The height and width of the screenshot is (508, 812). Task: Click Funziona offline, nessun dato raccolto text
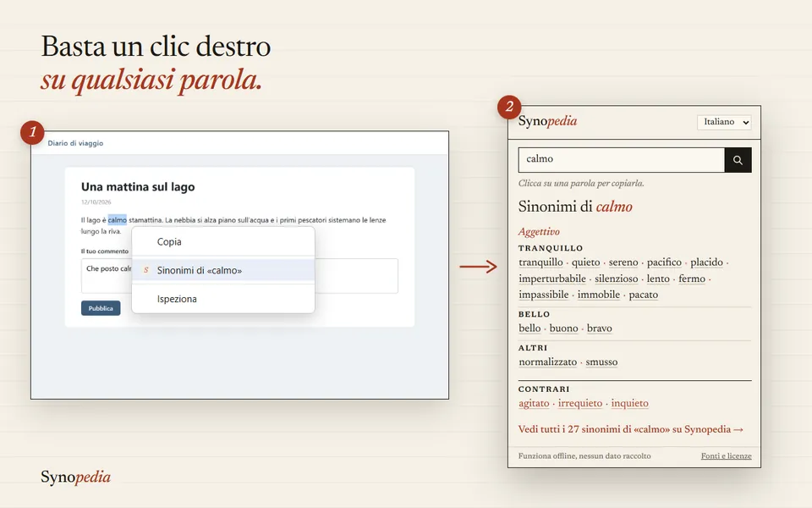click(x=584, y=456)
